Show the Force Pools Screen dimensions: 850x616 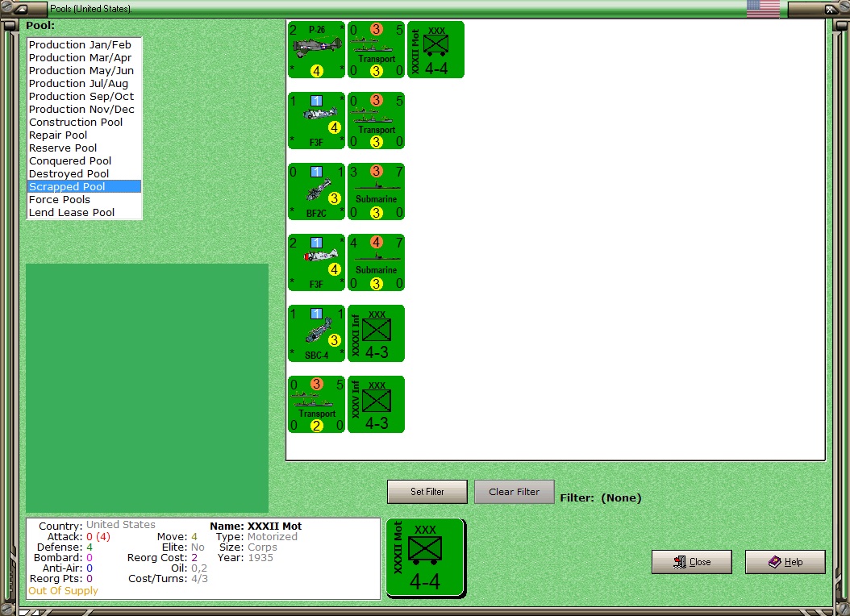pyautogui.click(x=84, y=199)
